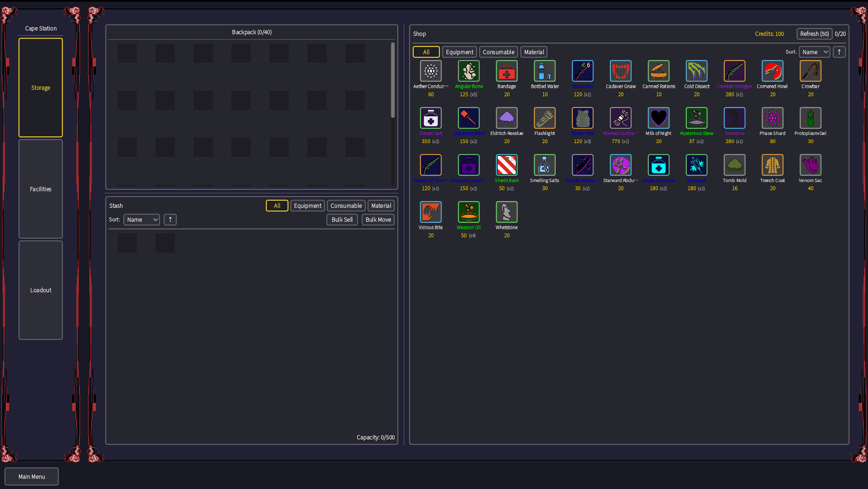
Task: Open the shop Sort Name dropdown
Action: point(814,52)
